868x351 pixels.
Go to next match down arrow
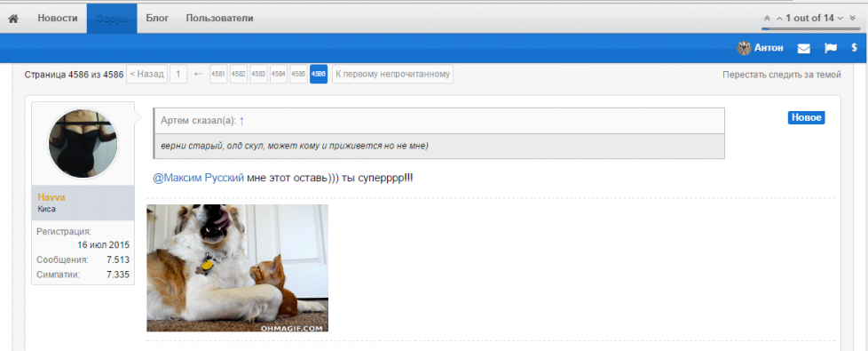pos(840,19)
